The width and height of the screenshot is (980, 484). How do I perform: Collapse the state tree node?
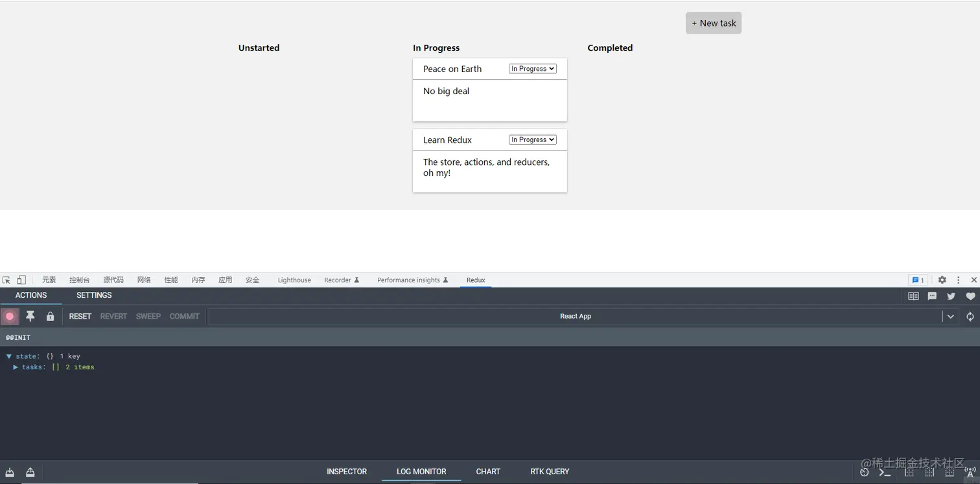(x=9, y=356)
